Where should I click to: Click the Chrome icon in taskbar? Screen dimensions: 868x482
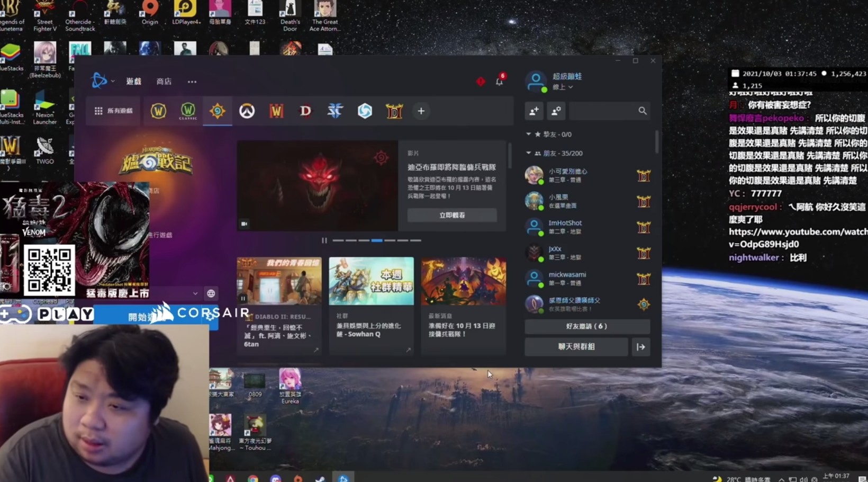click(x=253, y=478)
